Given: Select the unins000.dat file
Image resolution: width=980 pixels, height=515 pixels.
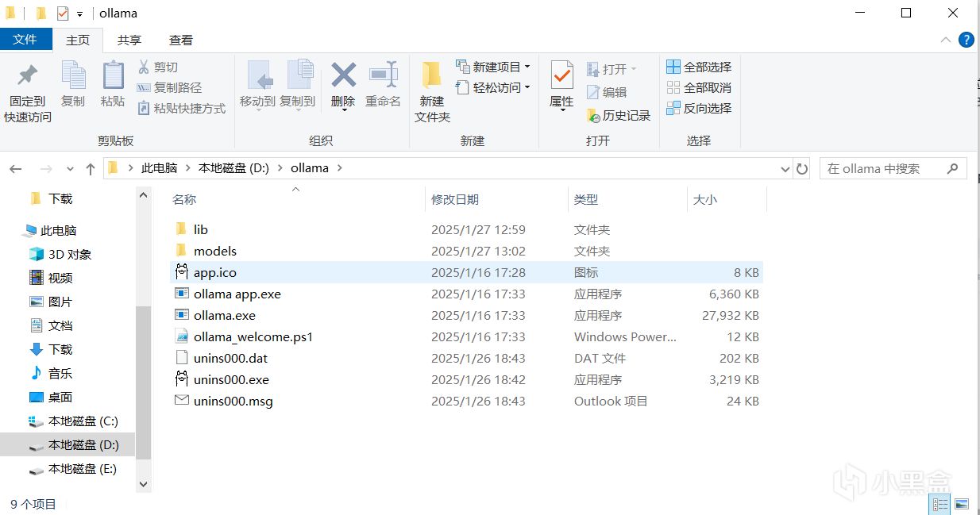Looking at the screenshot, I should point(467,358).
